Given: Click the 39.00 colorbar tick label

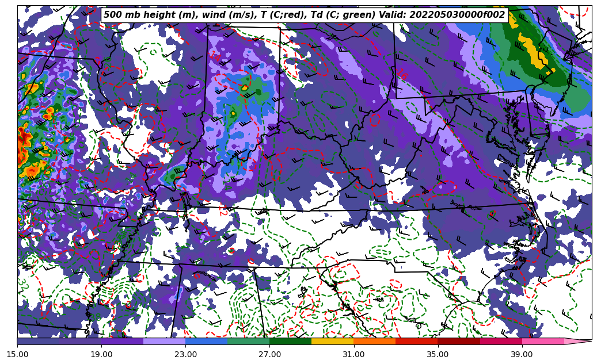Looking at the screenshot, I should 522,354.
